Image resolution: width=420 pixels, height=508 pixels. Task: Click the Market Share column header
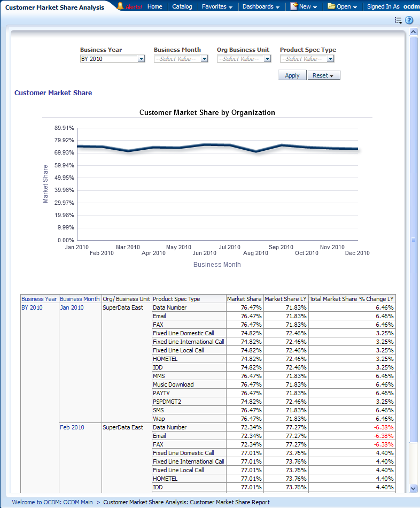point(244,299)
